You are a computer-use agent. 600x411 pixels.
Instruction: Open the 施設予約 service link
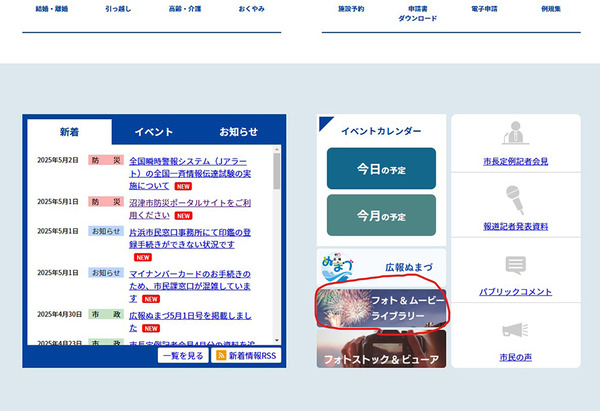(351, 8)
